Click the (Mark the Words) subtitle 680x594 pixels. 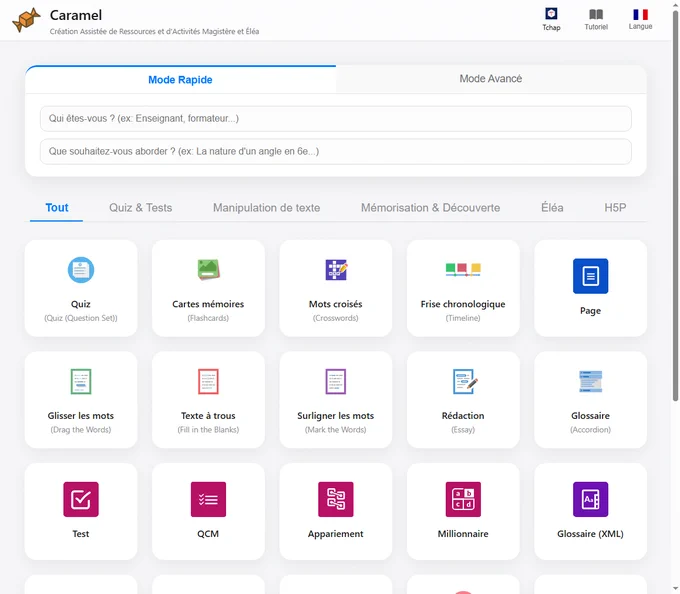click(336, 430)
